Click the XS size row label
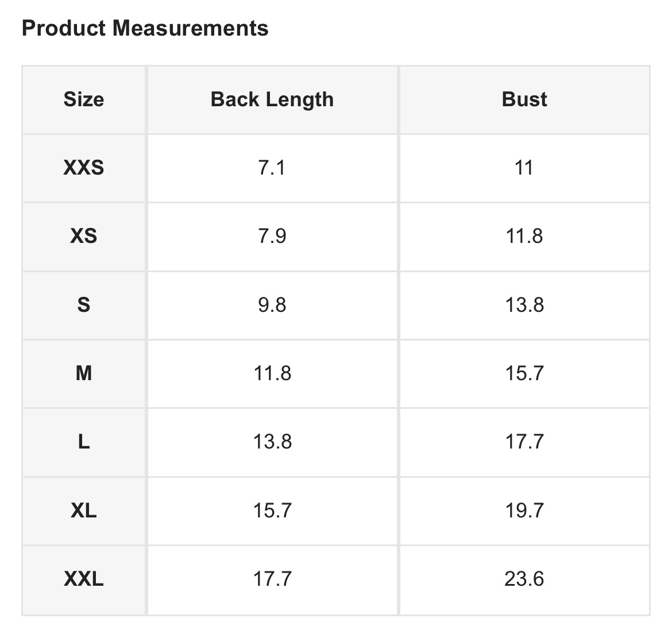Viewport: 672px width, 634px height. click(84, 236)
